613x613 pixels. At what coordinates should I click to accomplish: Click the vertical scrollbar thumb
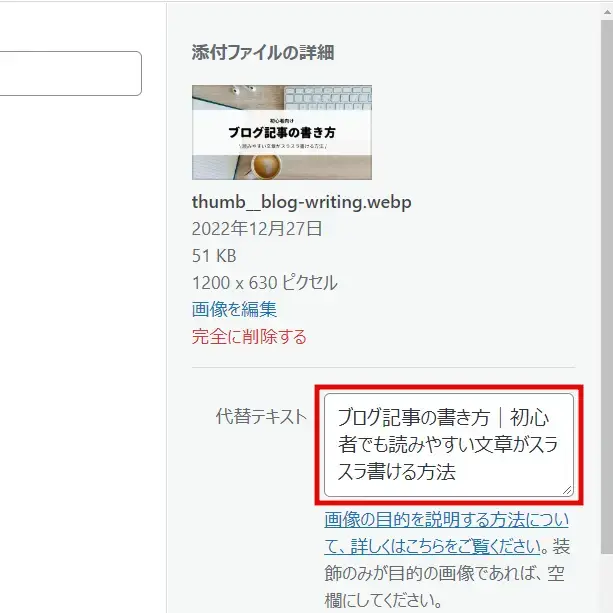coord(607,287)
